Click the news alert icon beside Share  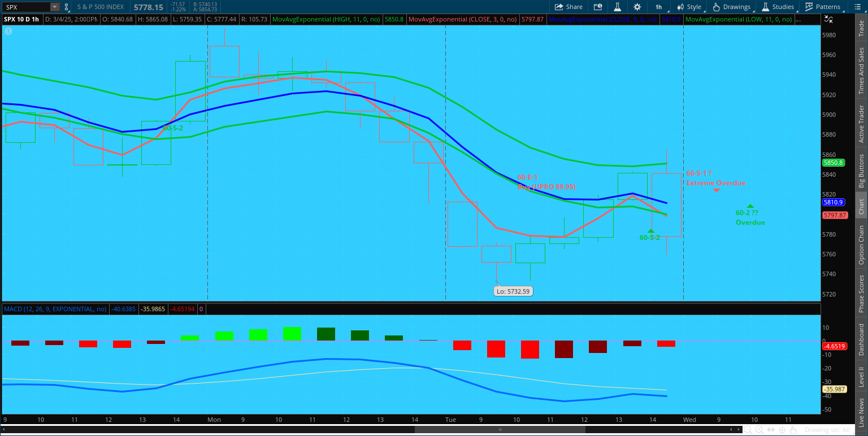pyautogui.click(x=598, y=7)
